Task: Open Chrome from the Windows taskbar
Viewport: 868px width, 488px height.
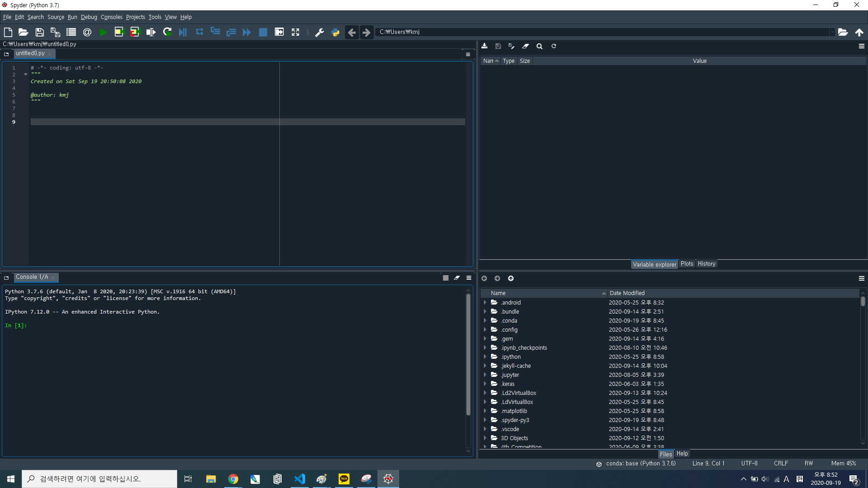Action: tap(233, 479)
